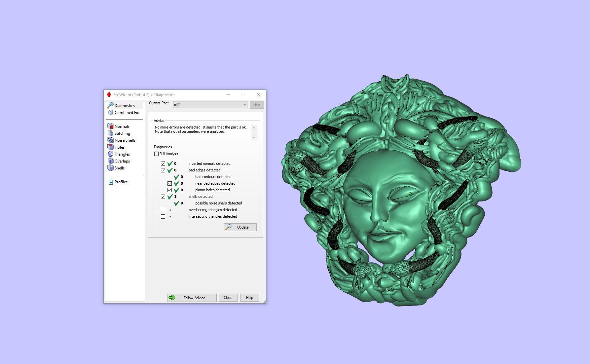The height and width of the screenshot is (364, 590).
Task: Uncheck planar holes detected checkbox
Action: (169, 190)
